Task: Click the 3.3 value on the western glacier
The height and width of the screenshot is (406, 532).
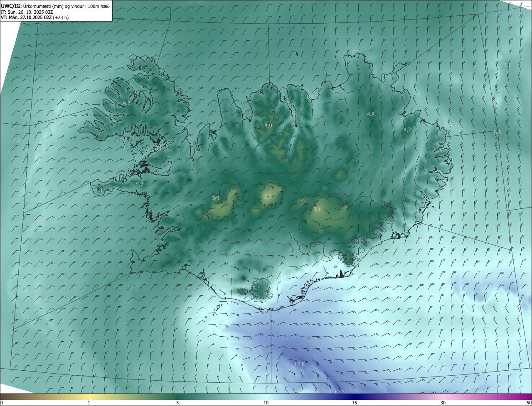Action: click(x=216, y=198)
